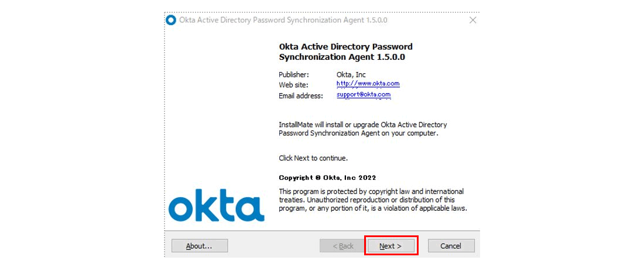Cancel the Okta agent installation
644x267 pixels.
(x=451, y=246)
